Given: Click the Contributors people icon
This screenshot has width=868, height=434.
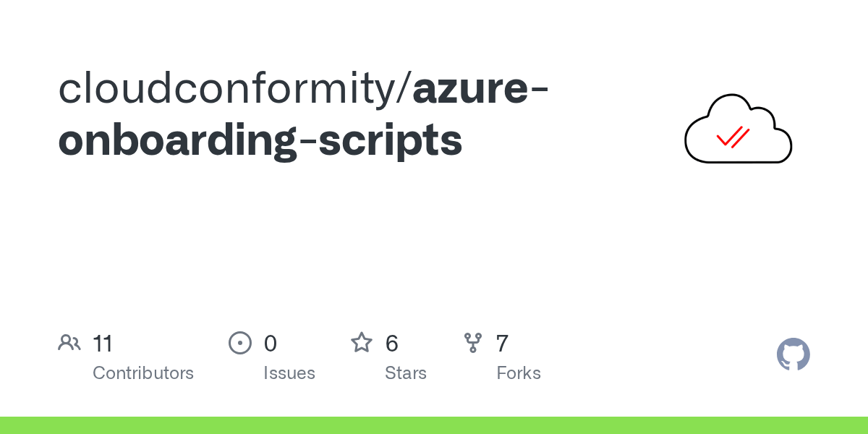Looking at the screenshot, I should click(69, 342).
